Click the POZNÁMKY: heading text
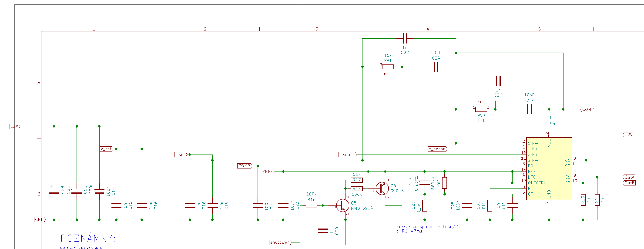The height and width of the screenshot is (249, 644). click(88, 238)
